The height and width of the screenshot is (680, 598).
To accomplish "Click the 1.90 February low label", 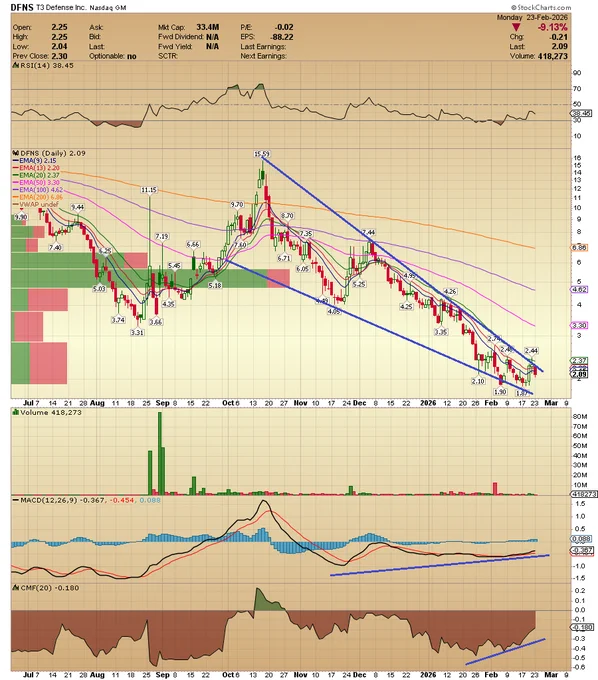I will 500,392.
